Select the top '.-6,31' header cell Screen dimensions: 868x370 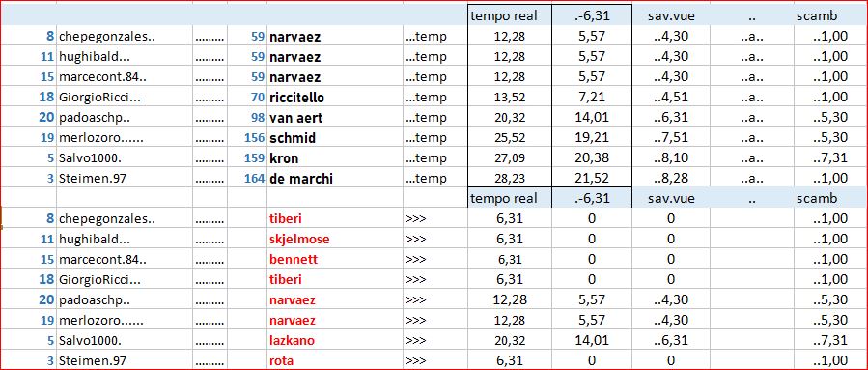point(592,15)
